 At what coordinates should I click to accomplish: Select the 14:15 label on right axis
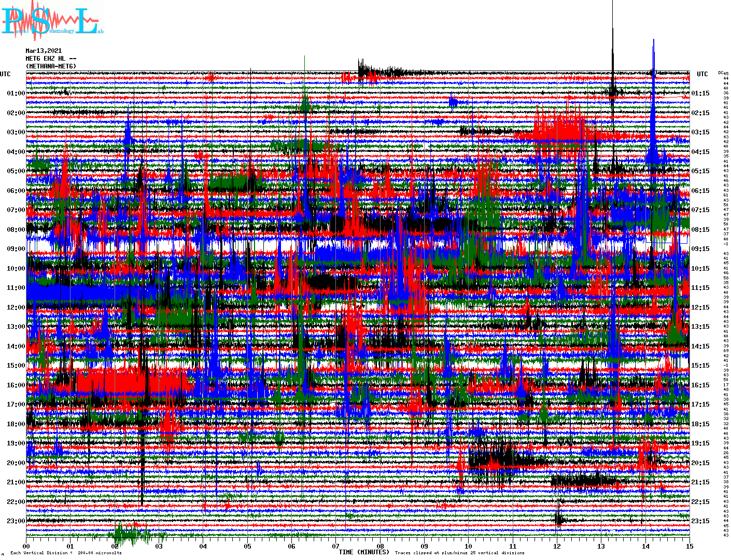pos(700,346)
